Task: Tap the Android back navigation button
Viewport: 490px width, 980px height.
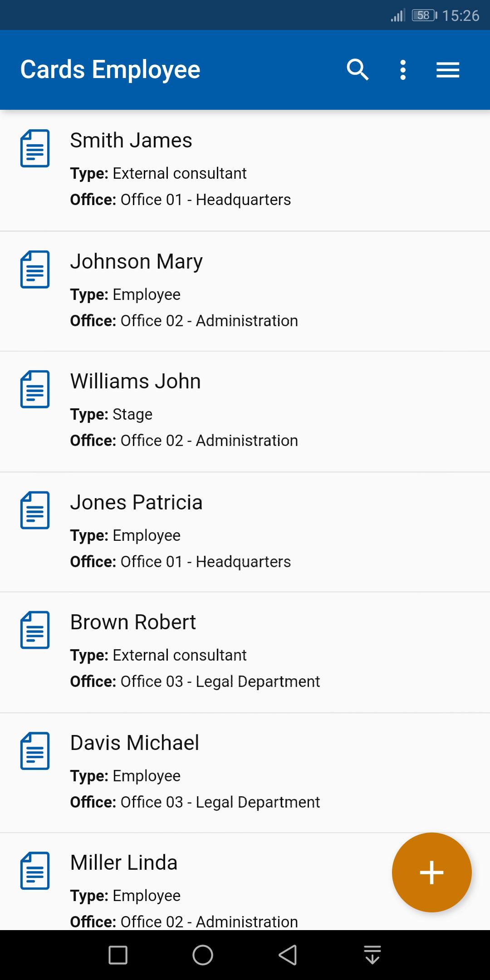Action: [x=288, y=955]
